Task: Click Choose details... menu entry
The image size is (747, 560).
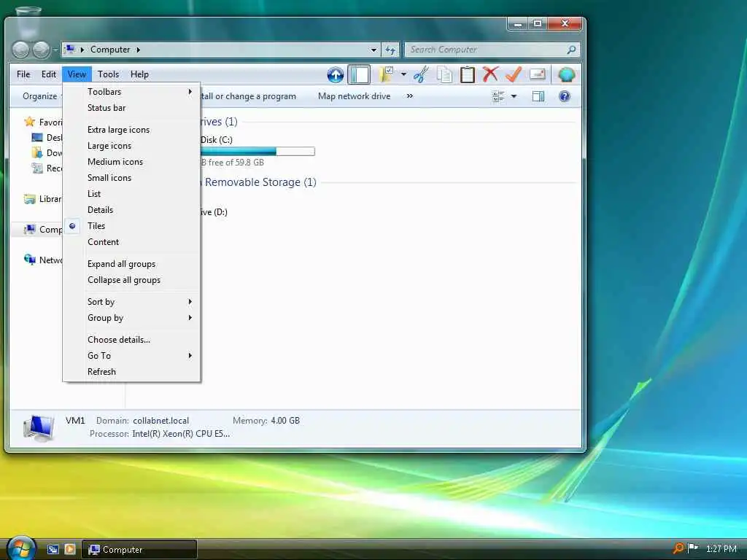Action: coord(131,340)
